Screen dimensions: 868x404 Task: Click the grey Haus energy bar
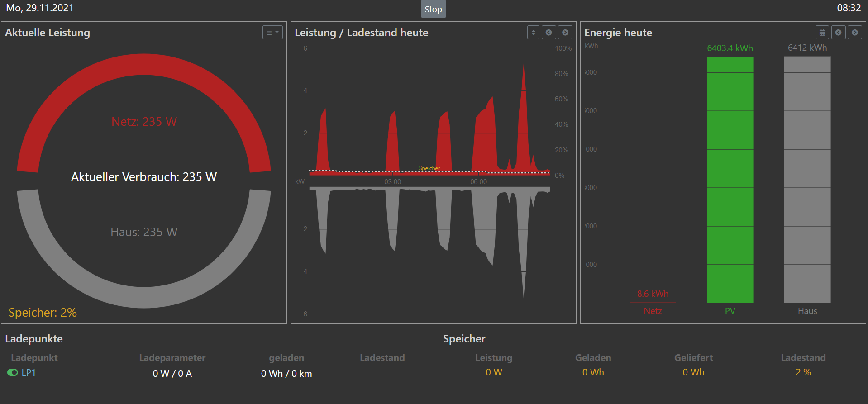tap(807, 181)
